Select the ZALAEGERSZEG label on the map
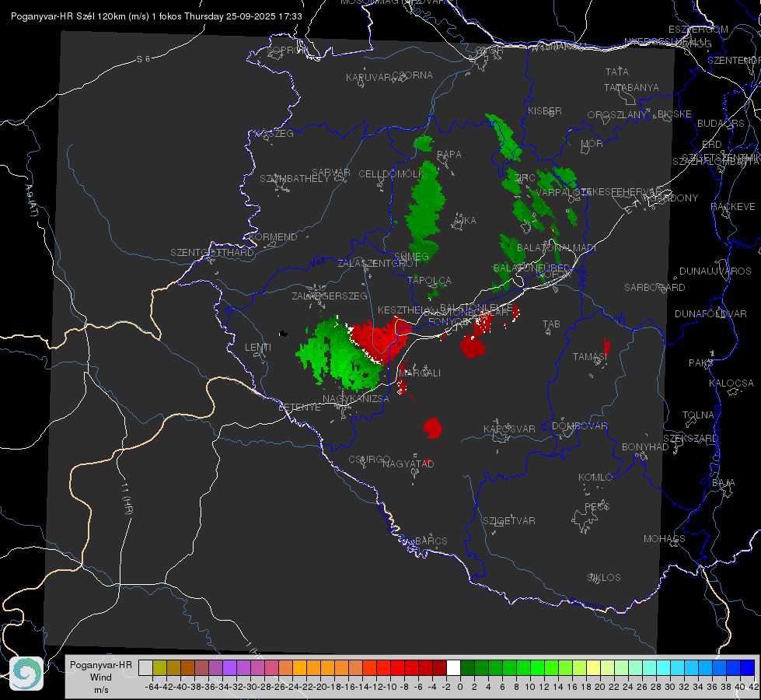Viewport: 761px width, 700px height. click(330, 296)
